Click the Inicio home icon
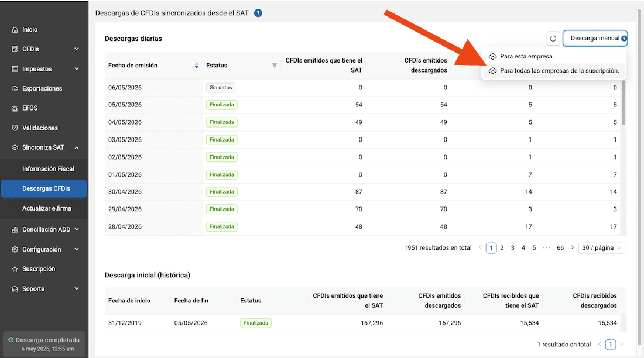644x358 pixels. click(15, 30)
